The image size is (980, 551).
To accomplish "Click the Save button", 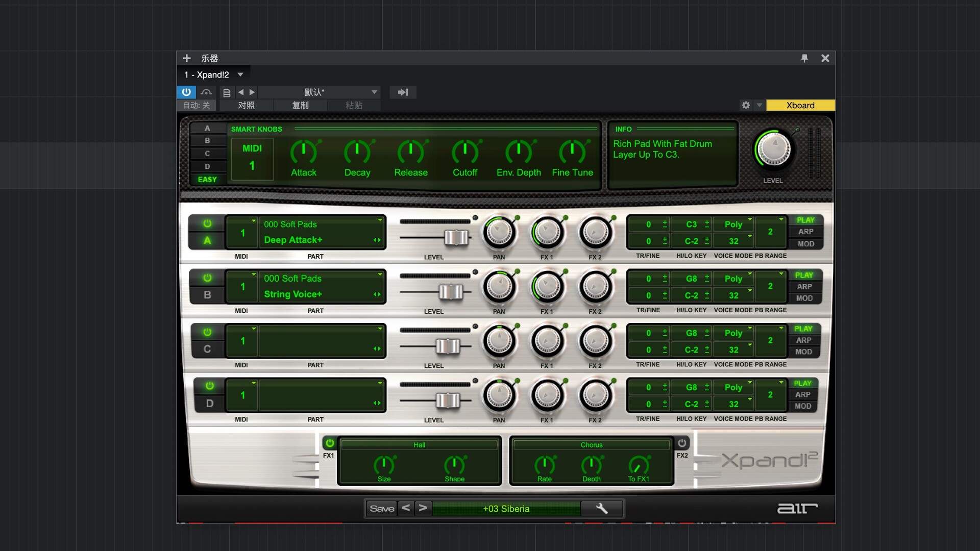I will tap(382, 509).
